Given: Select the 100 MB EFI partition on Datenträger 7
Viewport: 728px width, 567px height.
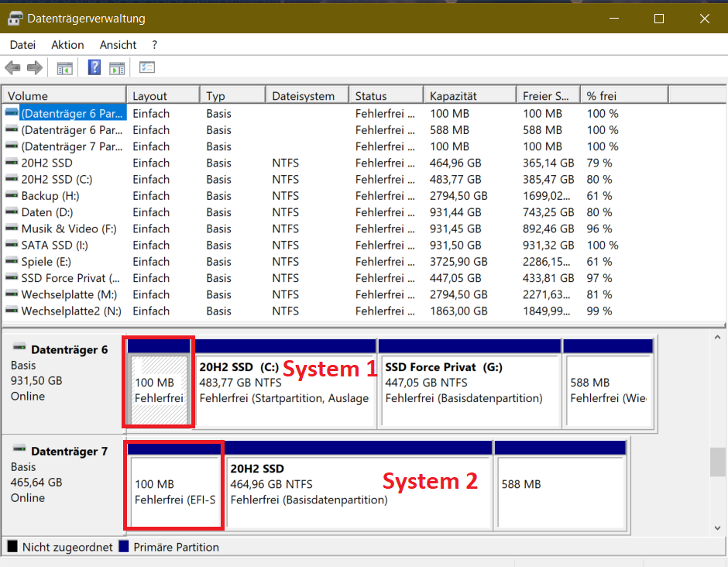Looking at the screenshot, I should 174,485.
